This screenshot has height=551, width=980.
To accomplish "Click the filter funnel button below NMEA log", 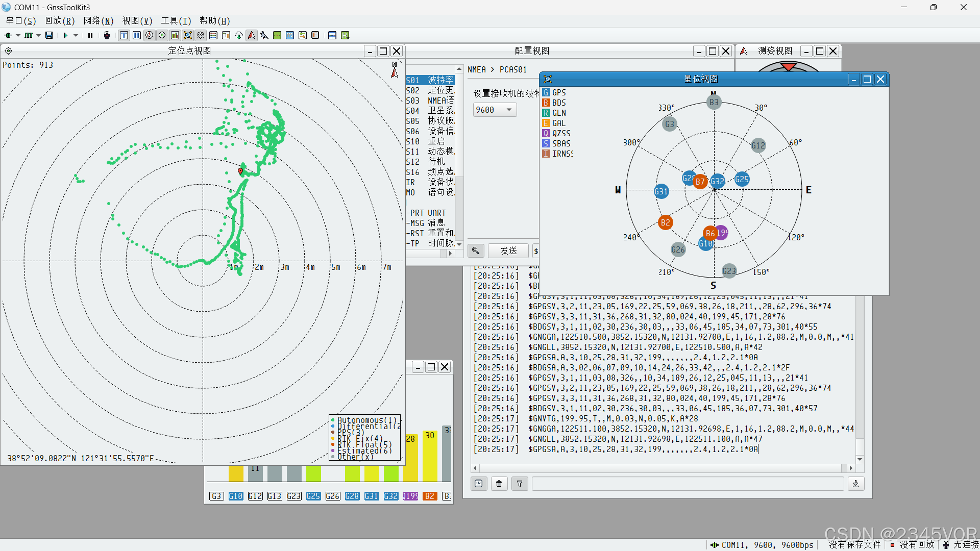I will click(520, 484).
